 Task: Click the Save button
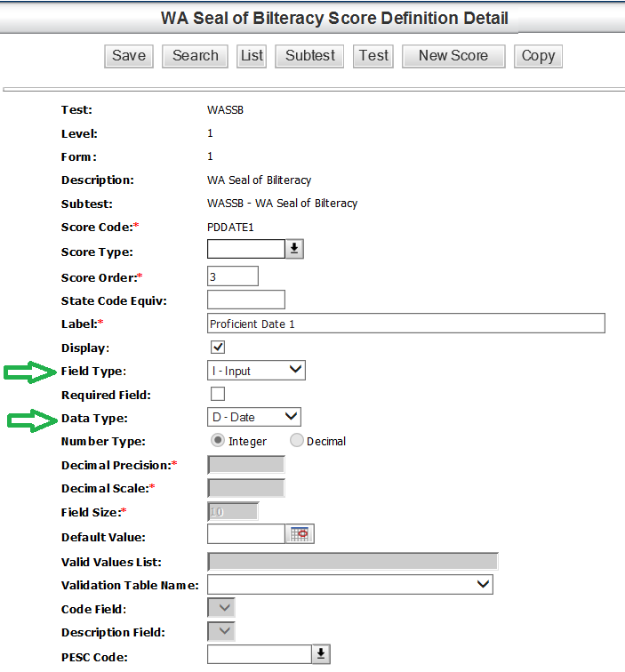pos(129,56)
